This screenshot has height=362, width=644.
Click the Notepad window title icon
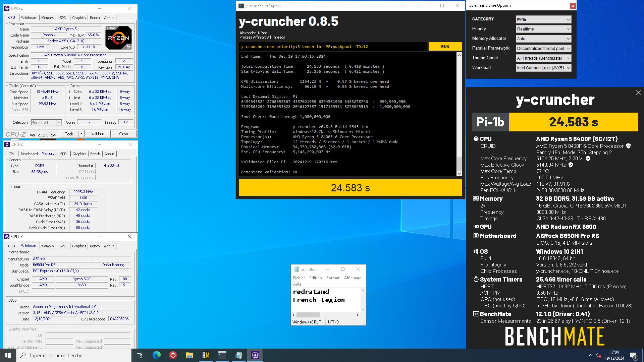click(296, 269)
